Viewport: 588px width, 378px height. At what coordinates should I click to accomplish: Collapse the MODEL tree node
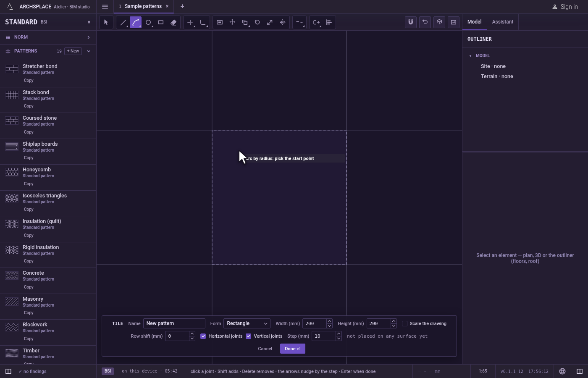(x=470, y=56)
